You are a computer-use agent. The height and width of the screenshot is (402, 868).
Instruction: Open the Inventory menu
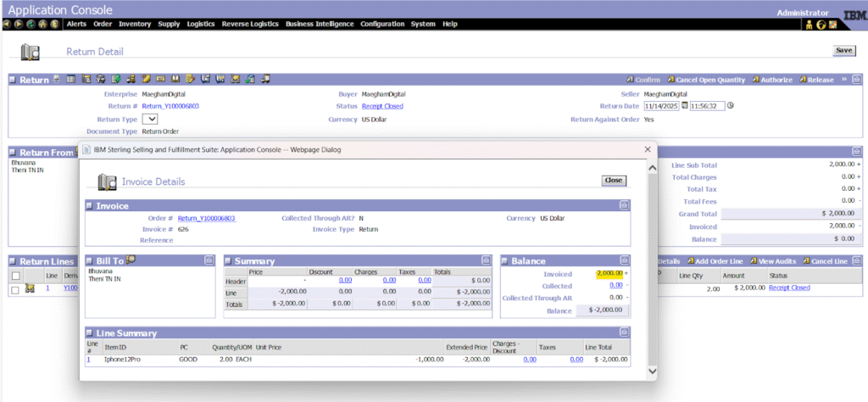tap(135, 25)
